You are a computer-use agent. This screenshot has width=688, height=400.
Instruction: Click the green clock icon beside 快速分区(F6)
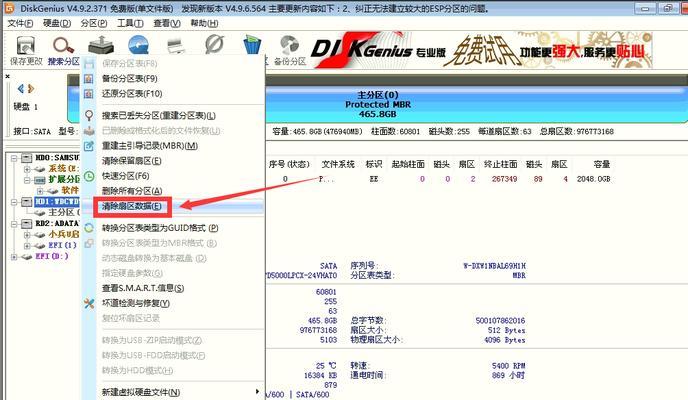[89, 176]
